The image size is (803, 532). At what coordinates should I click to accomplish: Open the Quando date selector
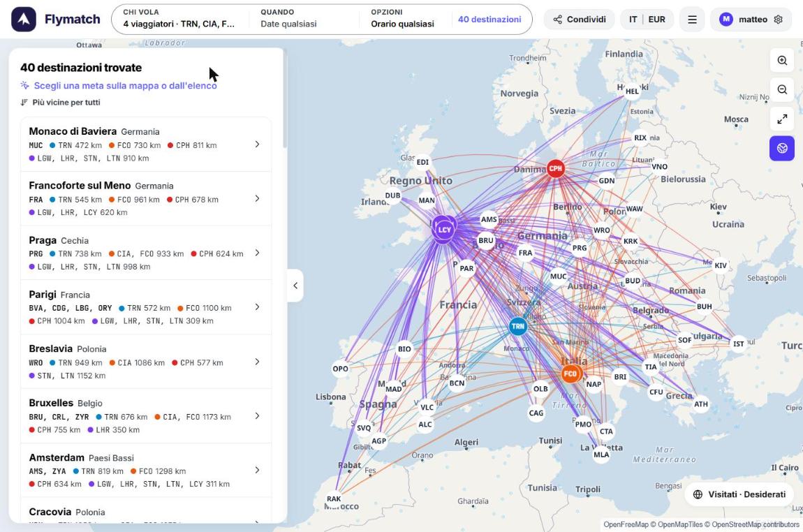[304, 19]
